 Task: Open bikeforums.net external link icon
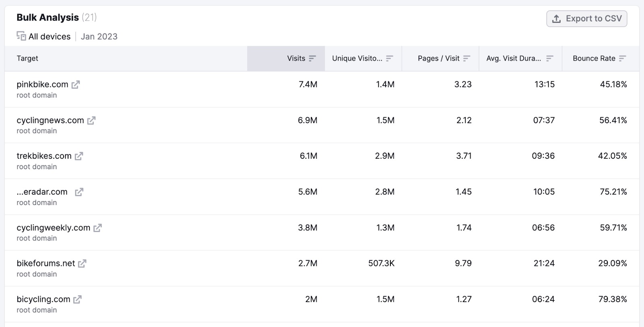pyautogui.click(x=82, y=263)
